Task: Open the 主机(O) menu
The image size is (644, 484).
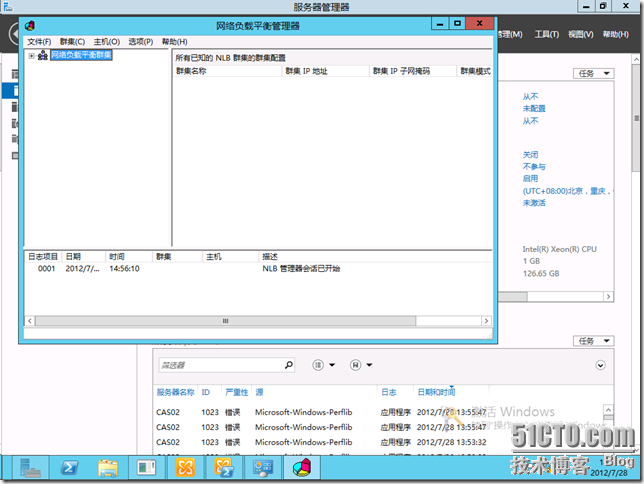Action: pos(107,41)
